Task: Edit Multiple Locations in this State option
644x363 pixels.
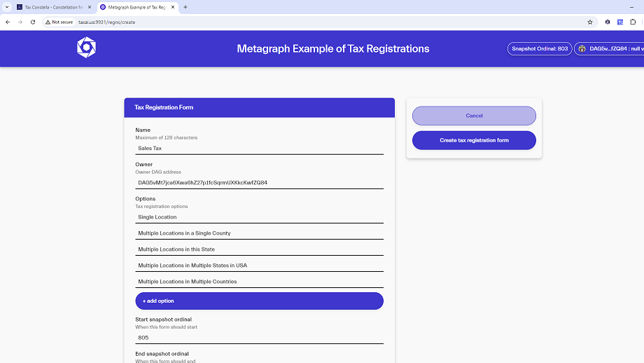Action: [259, 249]
